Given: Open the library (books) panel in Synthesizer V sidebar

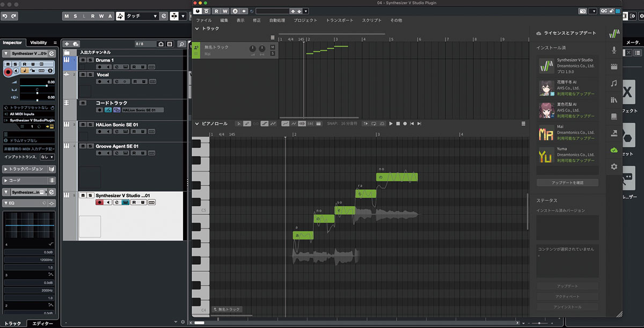Looking at the screenshot, I should click(614, 100).
